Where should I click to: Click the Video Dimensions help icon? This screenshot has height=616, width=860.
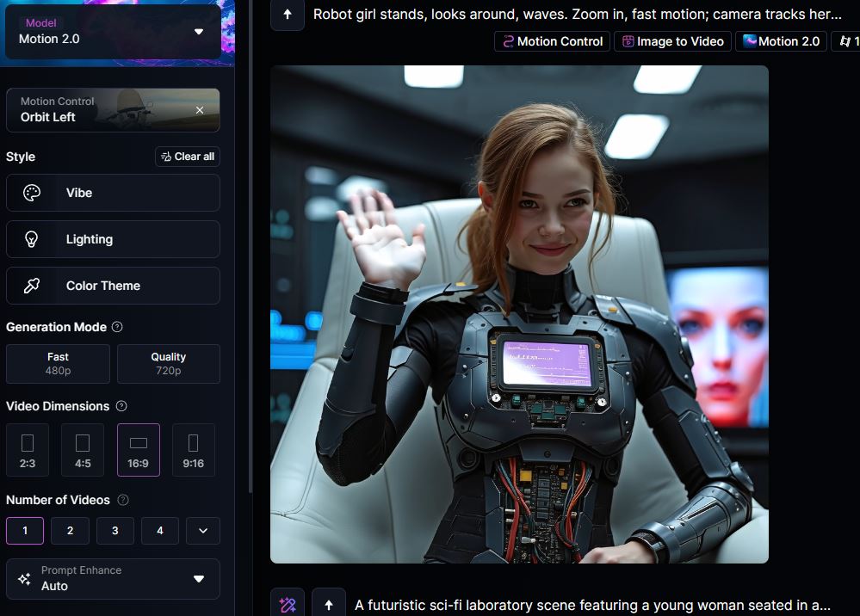pos(121,406)
